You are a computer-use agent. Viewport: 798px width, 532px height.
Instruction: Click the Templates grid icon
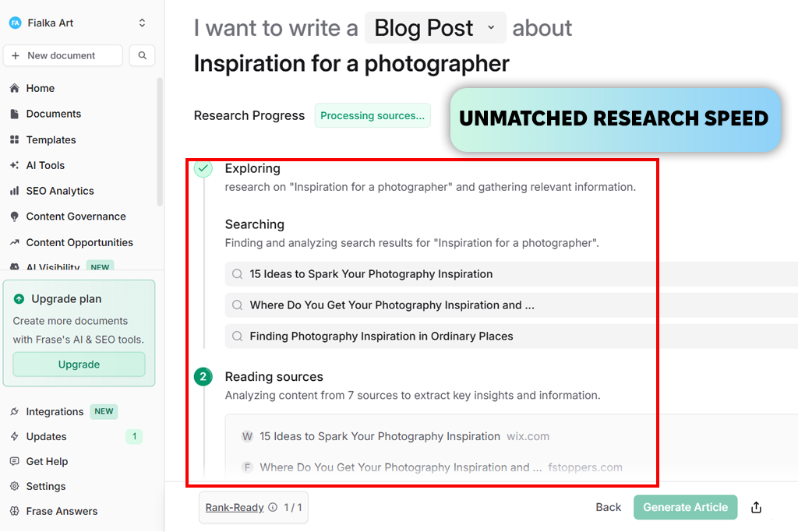tap(14, 140)
